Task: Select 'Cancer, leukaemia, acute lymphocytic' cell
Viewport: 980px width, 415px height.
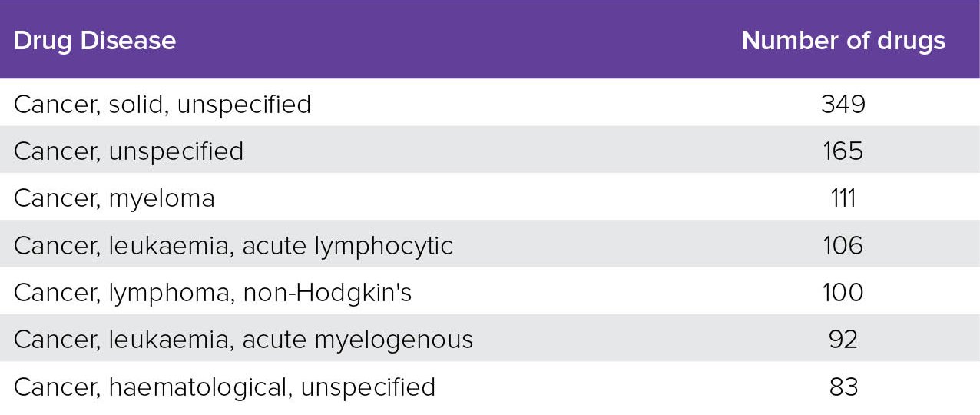Action: [233, 246]
